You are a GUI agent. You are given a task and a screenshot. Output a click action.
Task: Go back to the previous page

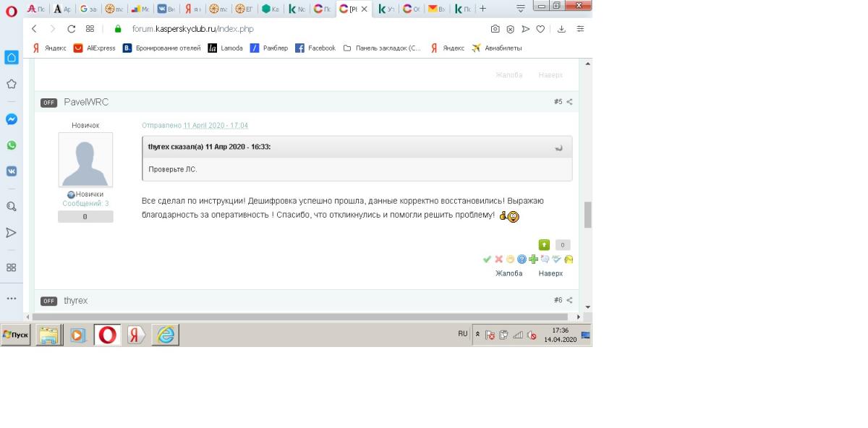(34, 29)
